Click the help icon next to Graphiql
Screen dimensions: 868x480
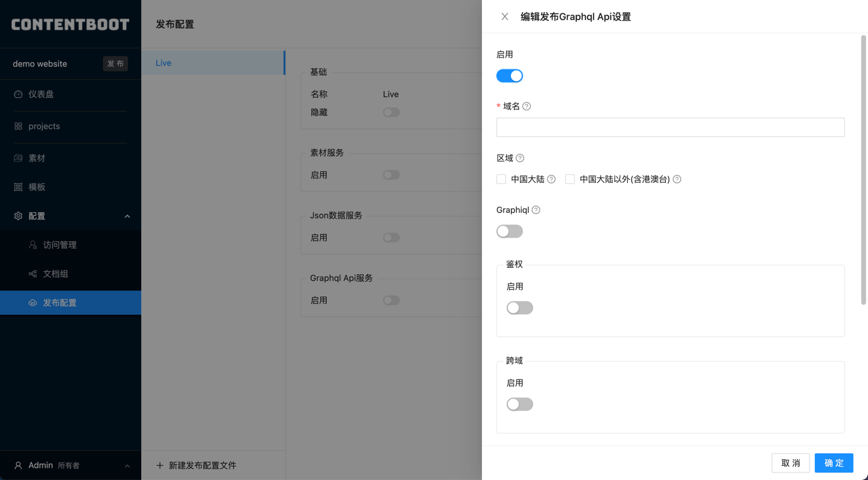(x=536, y=210)
